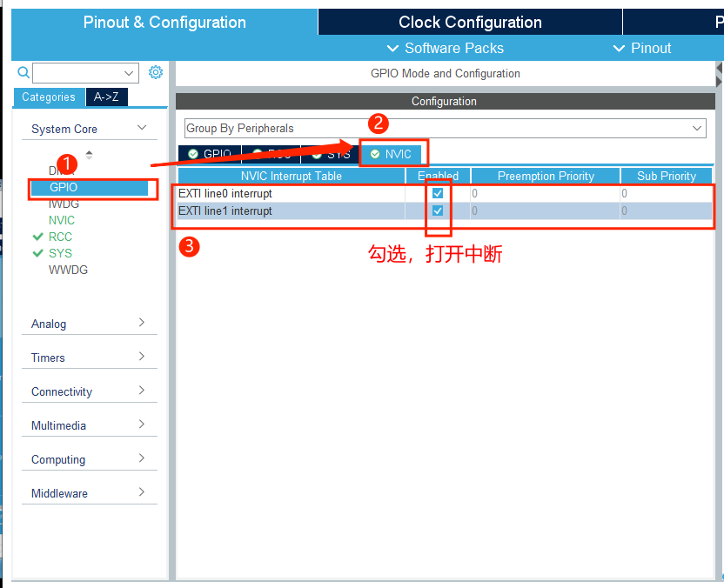Open the peripheral search dropdown
Image resolution: width=724 pixels, height=588 pixels.
coord(129,73)
